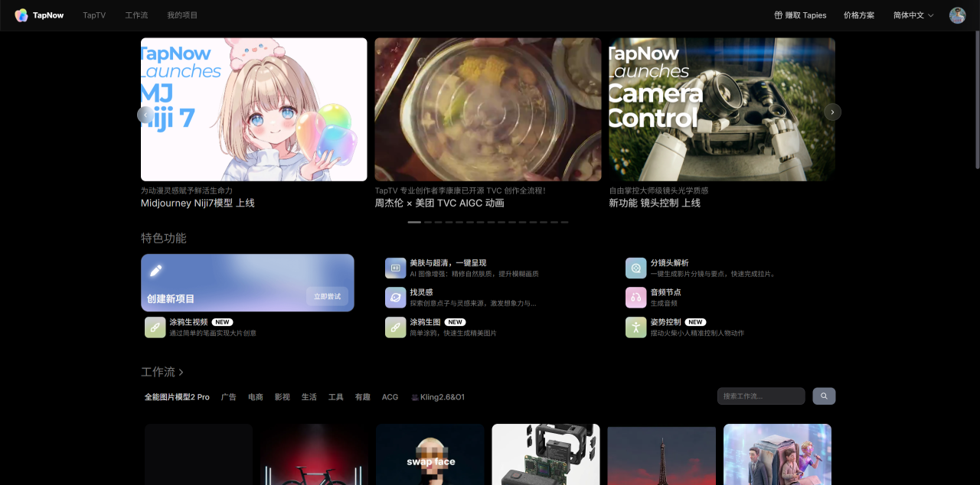Open the MJ Niji 7 banner image
Viewport: 980px width, 485px height.
pos(254,109)
